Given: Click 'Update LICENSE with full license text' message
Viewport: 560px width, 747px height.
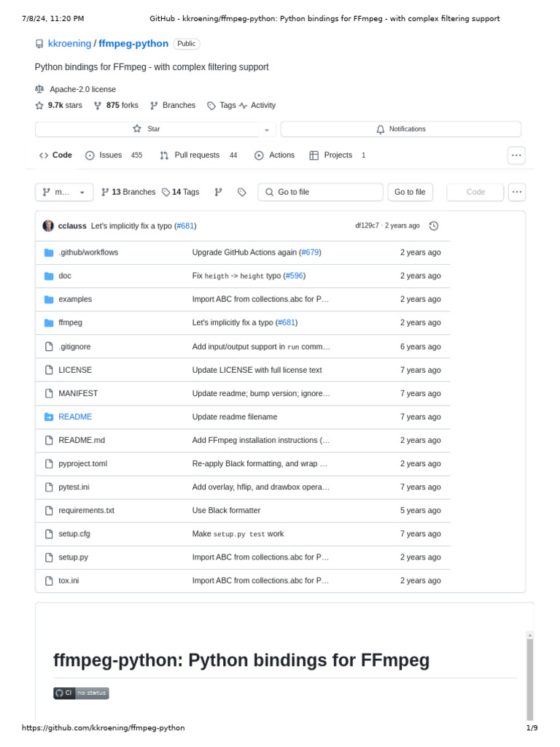Looking at the screenshot, I should coord(257,370).
